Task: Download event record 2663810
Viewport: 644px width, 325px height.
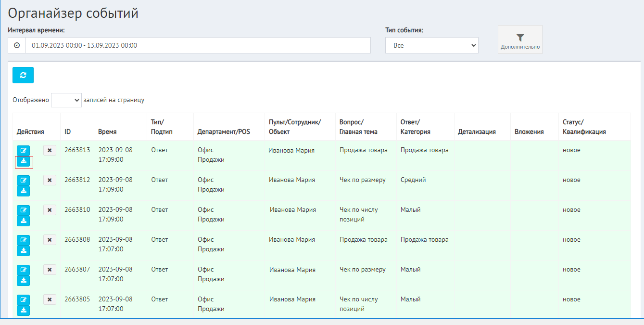Action: coord(23,221)
